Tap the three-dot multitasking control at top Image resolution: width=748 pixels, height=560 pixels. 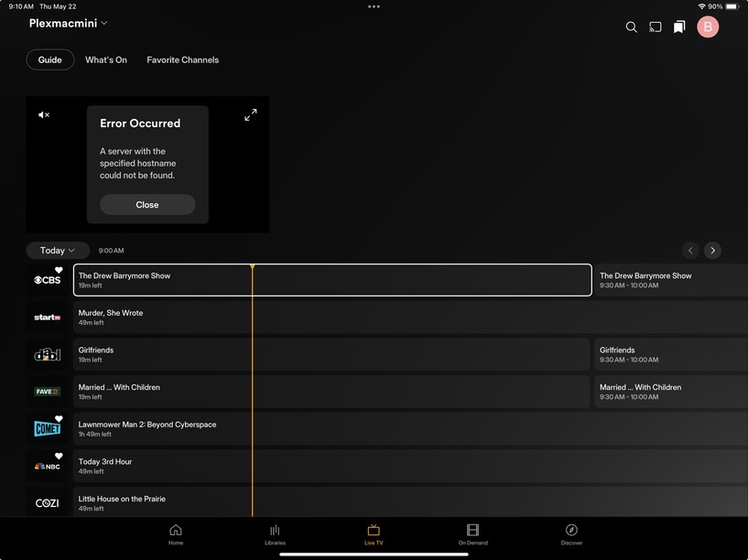click(374, 6)
